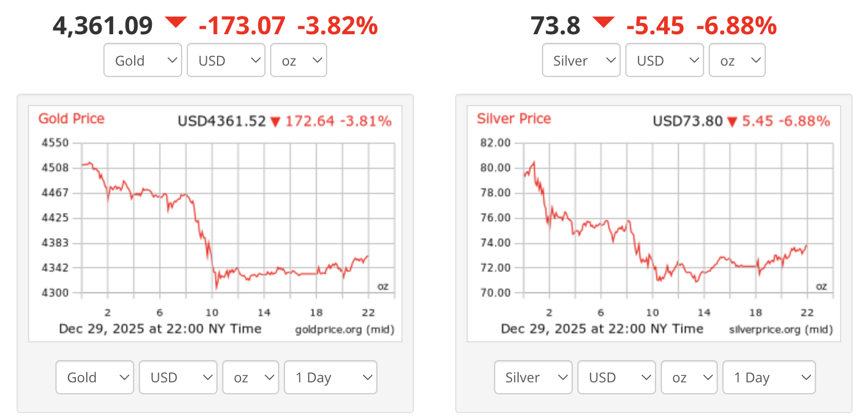
Task: Open the 1 Day timeframe dropdown below the gold chart
Action: (330, 377)
